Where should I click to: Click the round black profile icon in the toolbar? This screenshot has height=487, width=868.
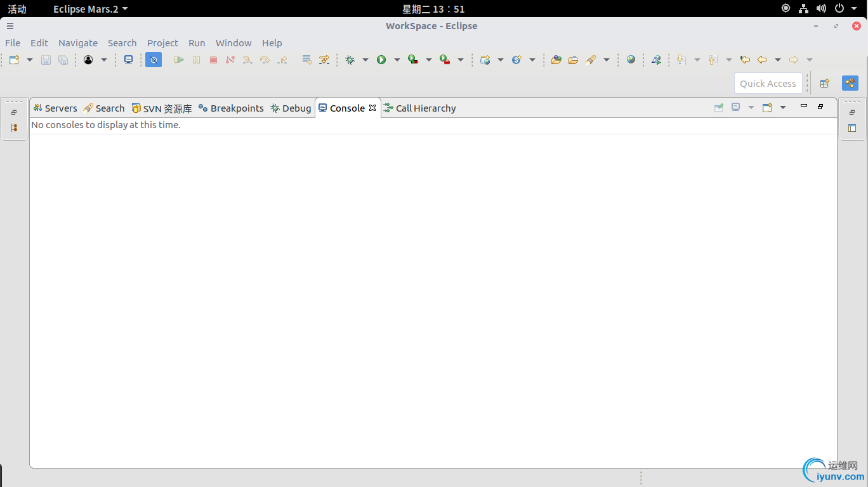click(x=88, y=60)
